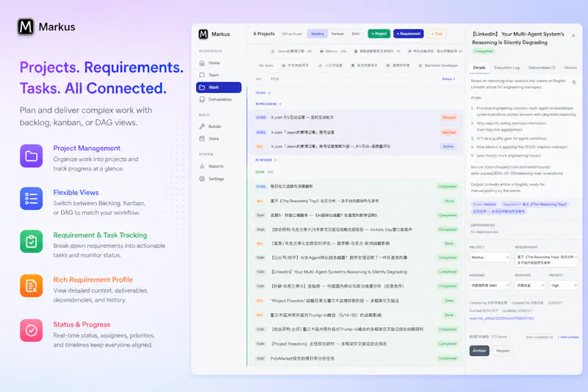The width and height of the screenshot is (588, 392).
Task: Open the row containing (5/14-15)
Action: (x=355, y=315)
